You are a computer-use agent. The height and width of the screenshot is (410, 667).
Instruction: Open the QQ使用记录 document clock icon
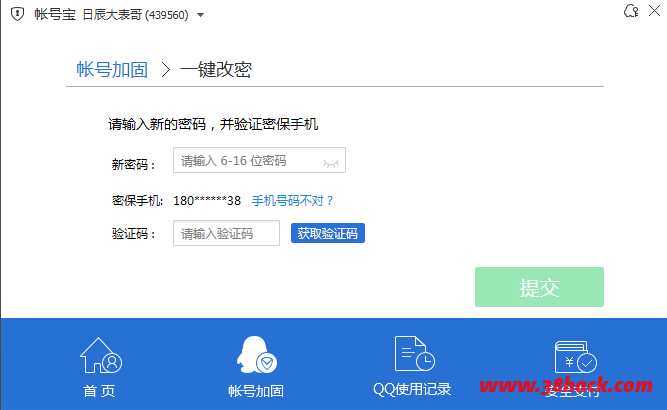[414, 354]
